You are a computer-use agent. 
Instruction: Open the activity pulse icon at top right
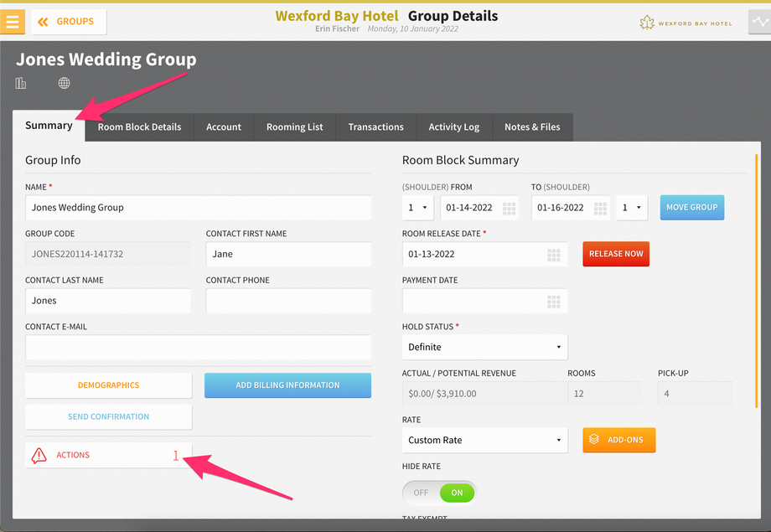(x=760, y=22)
